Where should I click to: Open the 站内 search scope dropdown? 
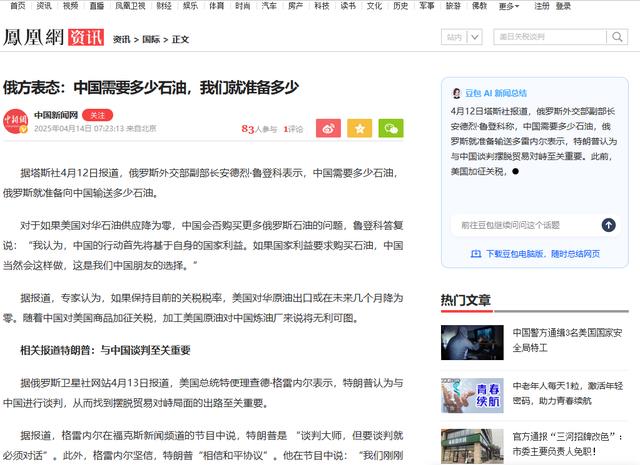462,37
